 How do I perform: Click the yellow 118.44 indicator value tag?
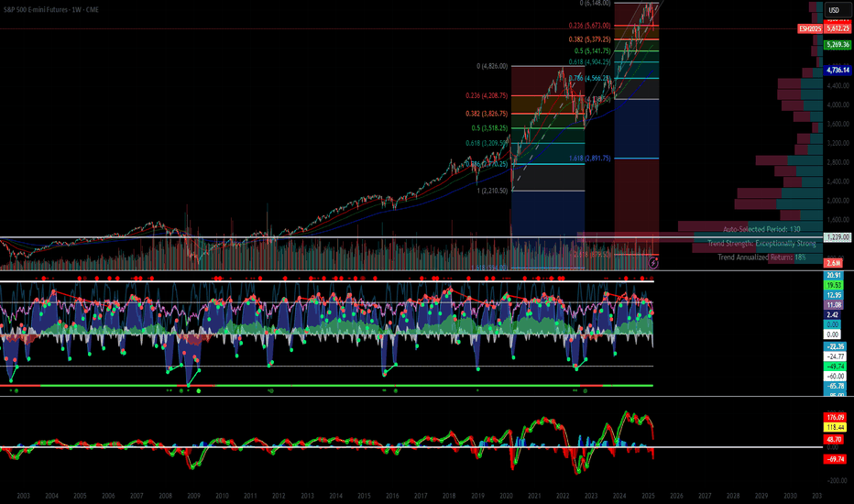[836, 428]
